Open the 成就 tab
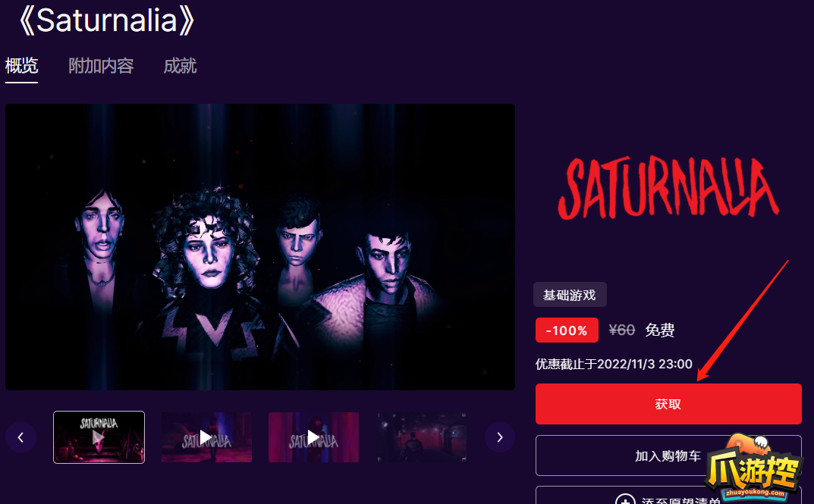814x504 pixels. pos(180,66)
